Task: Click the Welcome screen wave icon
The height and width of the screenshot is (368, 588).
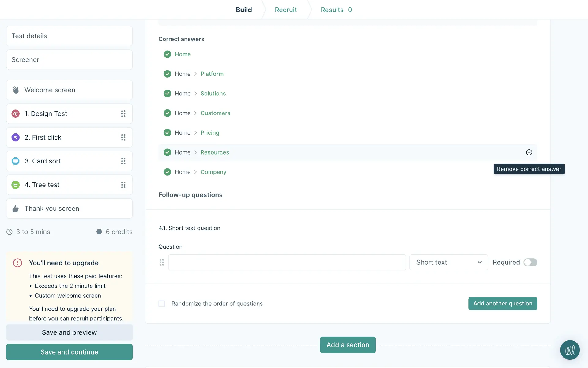Action: click(16, 90)
